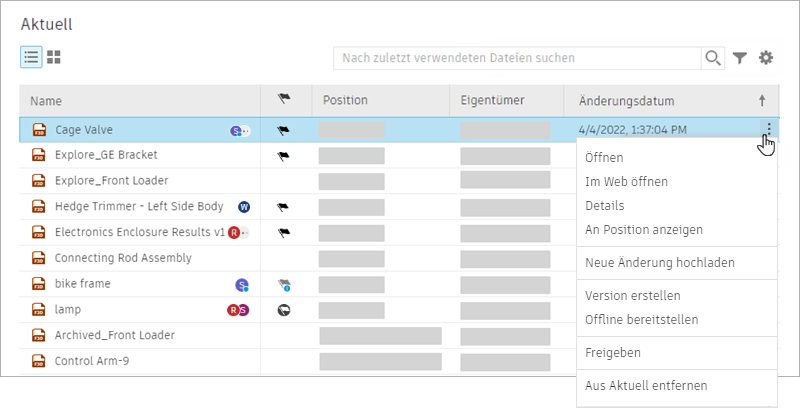Screen dimensions: 800x408
Task: Select Details in the context menu
Action: click(x=604, y=206)
